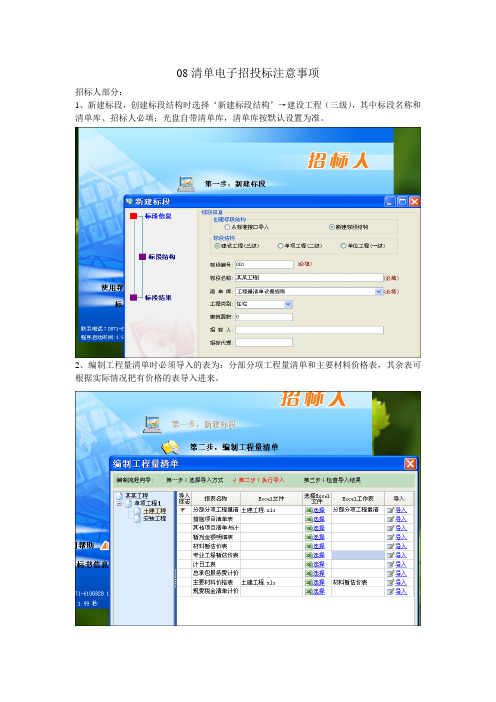Maximize the 新建标段 dialog window
The height and width of the screenshot is (702, 496).
pos(402,201)
